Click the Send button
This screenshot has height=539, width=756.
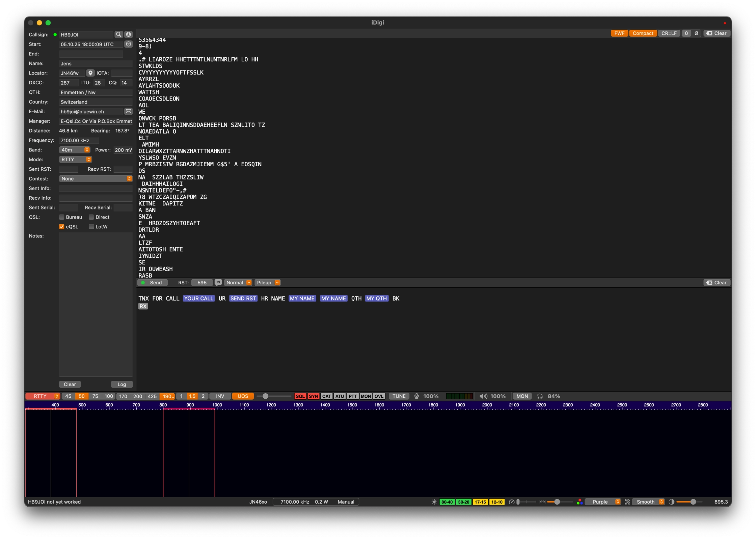click(152, 283)
